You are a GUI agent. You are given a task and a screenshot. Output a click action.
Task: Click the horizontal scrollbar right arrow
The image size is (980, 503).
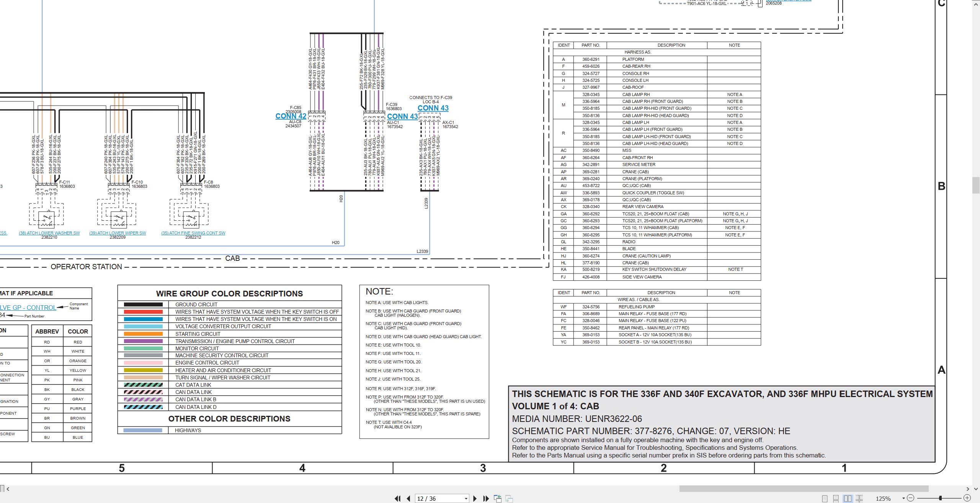pos(968,489)
